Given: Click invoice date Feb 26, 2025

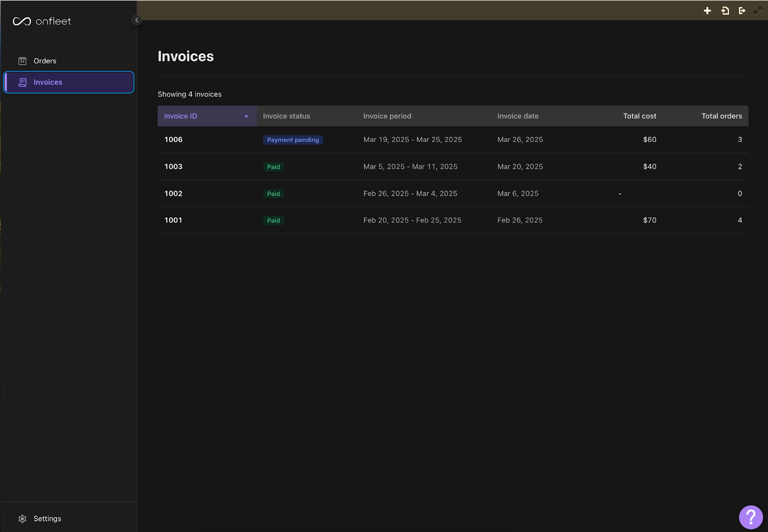Looking at the screenshot, I should pyautogui.click(x=520, y=220).
